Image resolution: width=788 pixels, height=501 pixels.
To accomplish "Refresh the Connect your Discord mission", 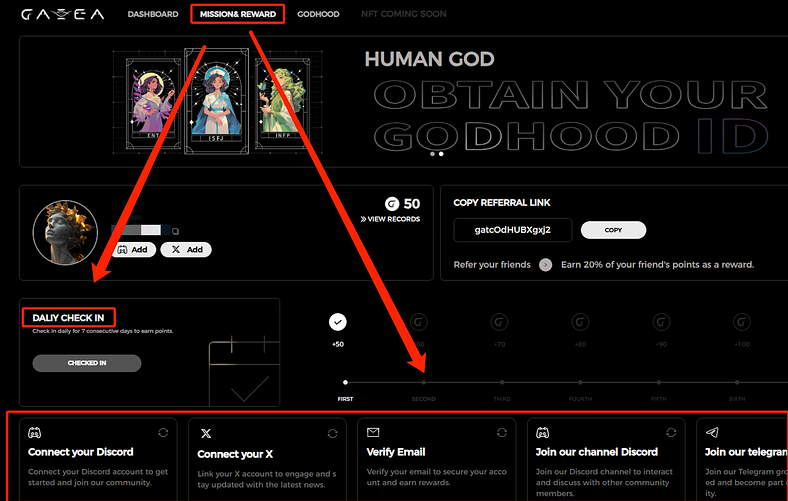I will pyautogui.click(x=163, y=433).
